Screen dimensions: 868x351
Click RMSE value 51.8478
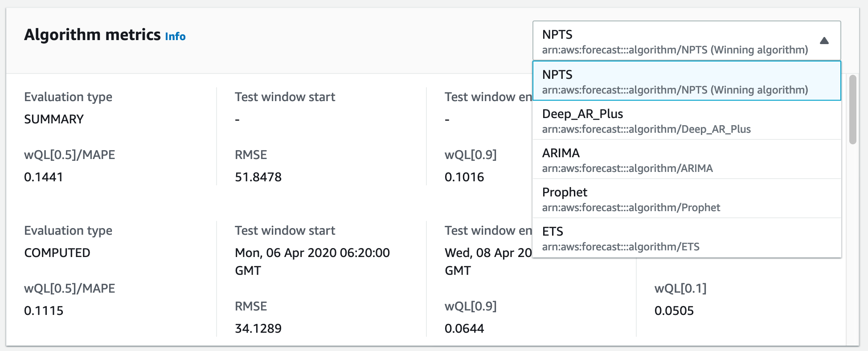pos(258,177)
